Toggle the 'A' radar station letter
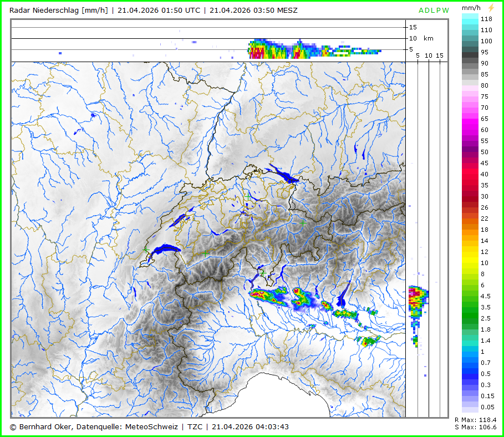 pos(421,11)
